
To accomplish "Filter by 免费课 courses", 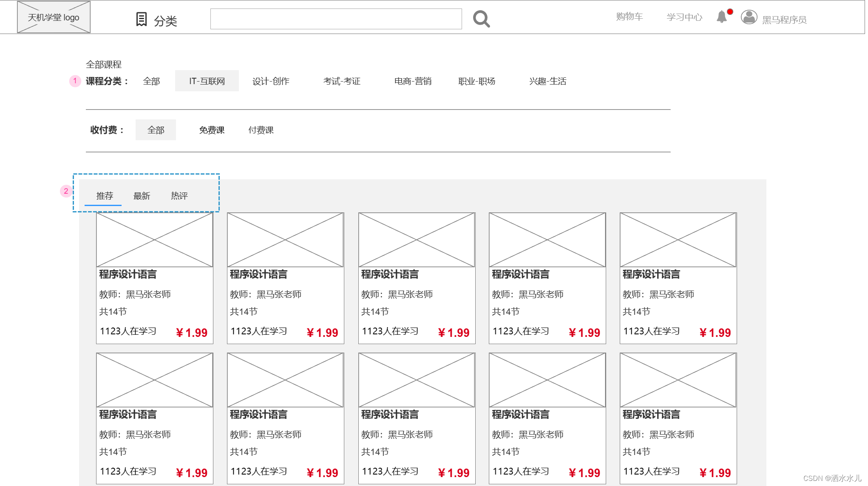I will coord(212,130).
